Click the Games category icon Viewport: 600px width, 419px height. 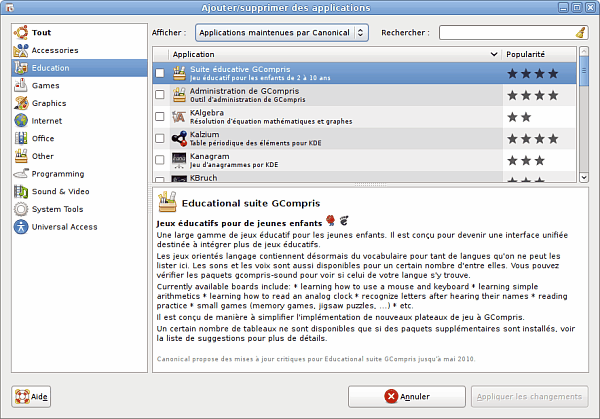click(21, 85)
